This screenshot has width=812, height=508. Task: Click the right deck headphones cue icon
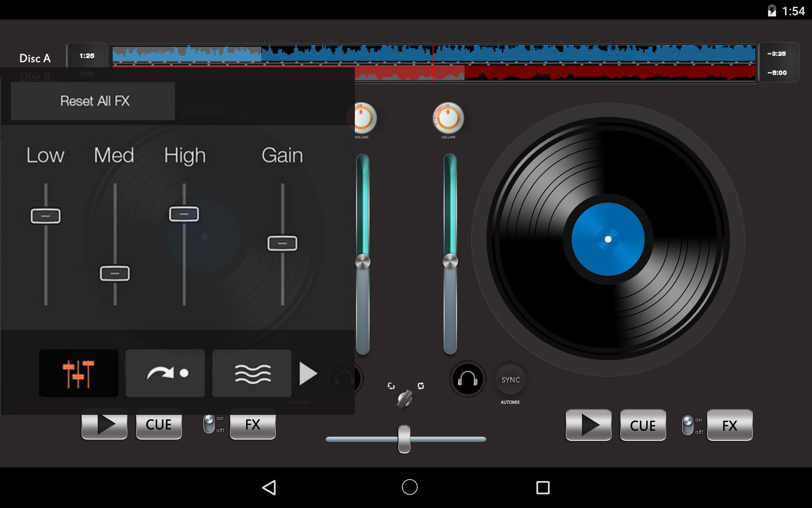coord(468,379)
